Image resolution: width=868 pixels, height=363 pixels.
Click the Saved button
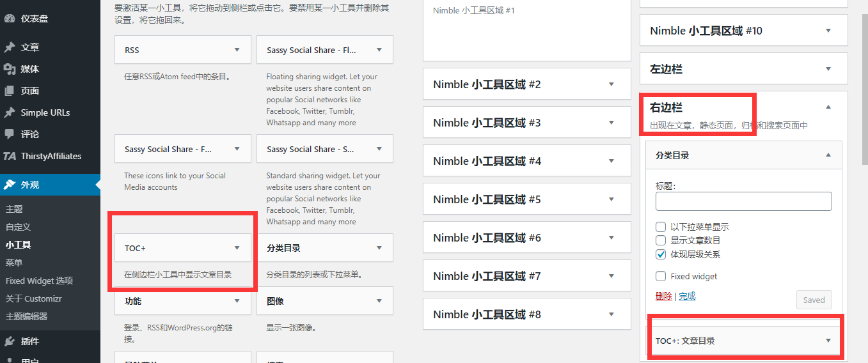(x=814, y=300)
